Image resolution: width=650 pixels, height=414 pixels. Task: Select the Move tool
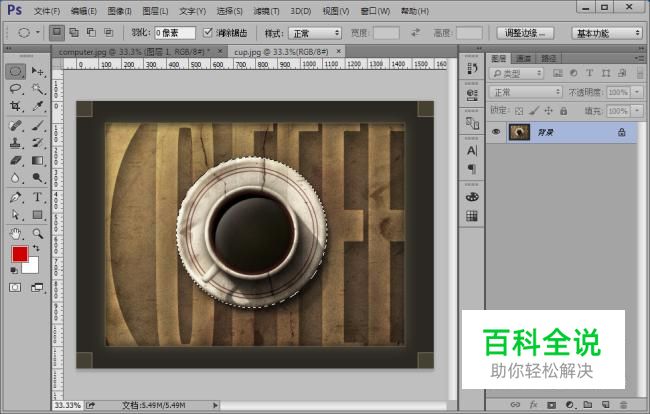tap(38, 72)
